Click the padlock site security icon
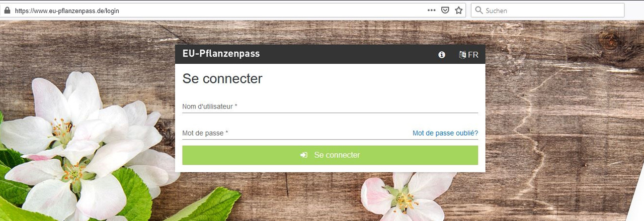 pyautogui.click(x=7, y=10)
